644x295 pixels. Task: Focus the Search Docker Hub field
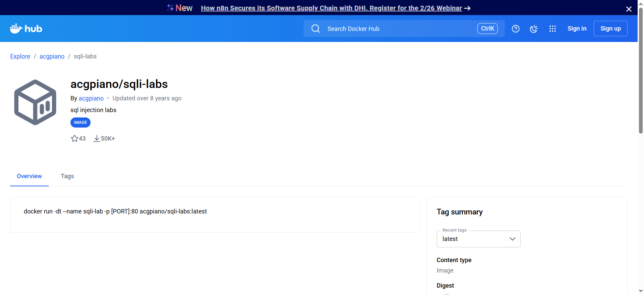coord(399,29)
